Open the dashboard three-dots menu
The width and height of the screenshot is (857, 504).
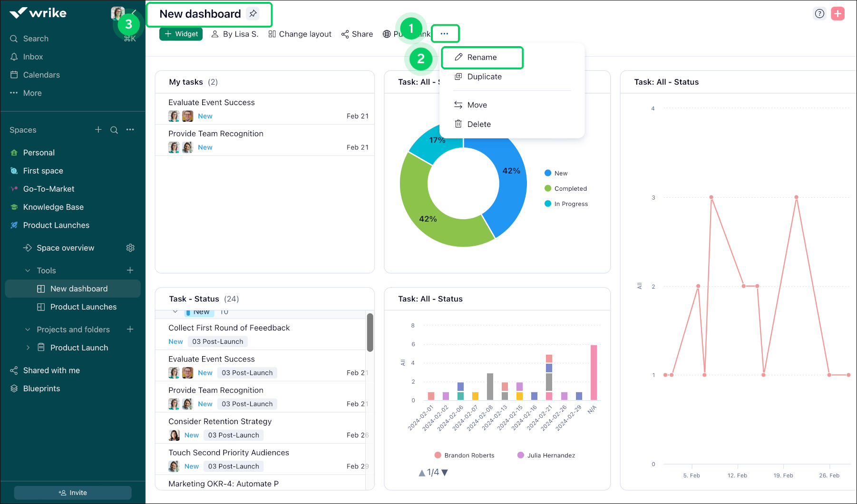point(445,34)
